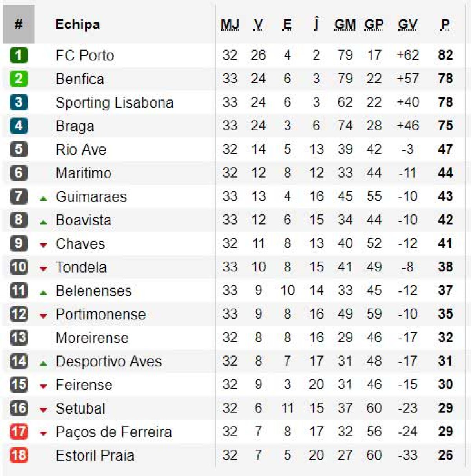Screen dimensions: 471x476
Task: Click the position 2 badge beside Benfica
Action: point(18,79)
